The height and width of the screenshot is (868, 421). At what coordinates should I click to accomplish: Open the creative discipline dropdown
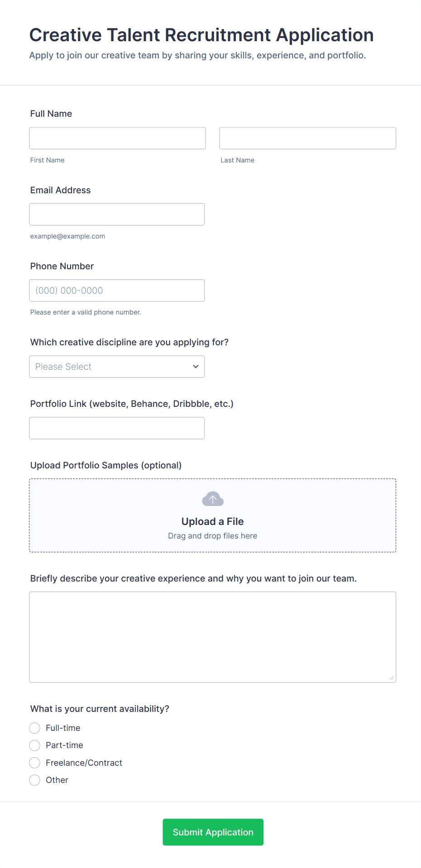pos(116,367)
